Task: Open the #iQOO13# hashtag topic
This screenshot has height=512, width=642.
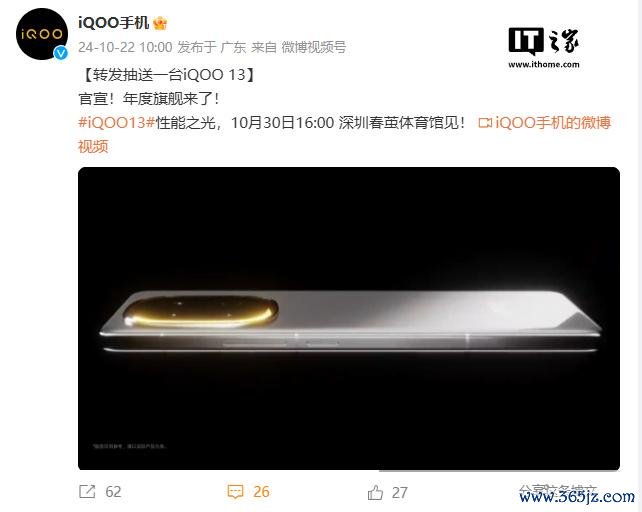Action: coord(116,122)
